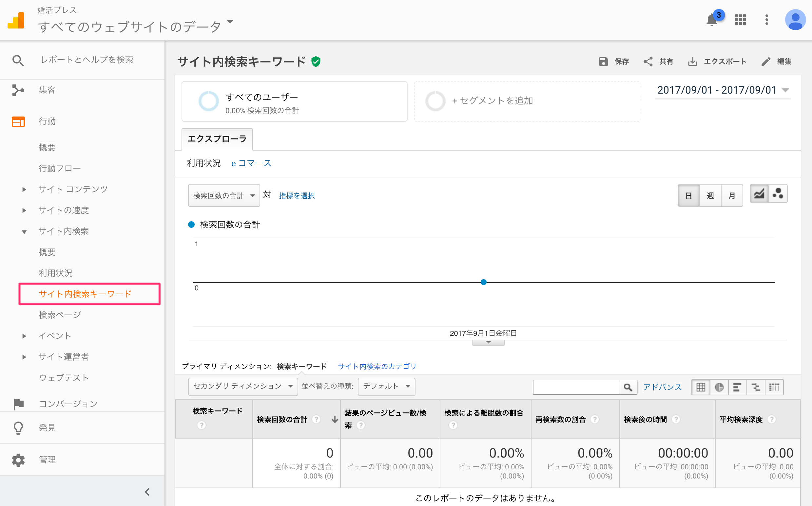Open the pivot table view

(x=774, y=387)
